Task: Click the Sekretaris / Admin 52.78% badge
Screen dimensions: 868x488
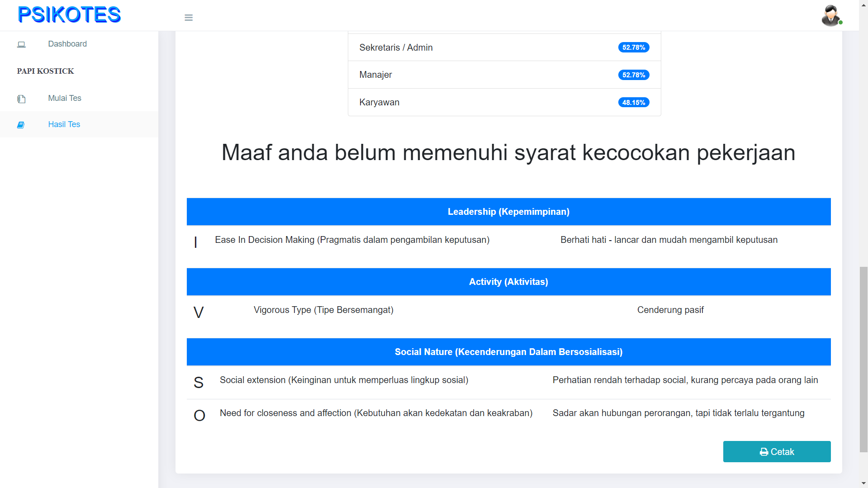Action: pos(633,47)
